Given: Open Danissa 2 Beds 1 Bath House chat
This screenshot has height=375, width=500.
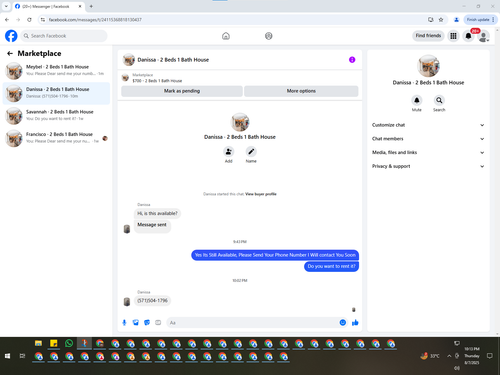Looking at the screenshot, I should click(56, 93).
